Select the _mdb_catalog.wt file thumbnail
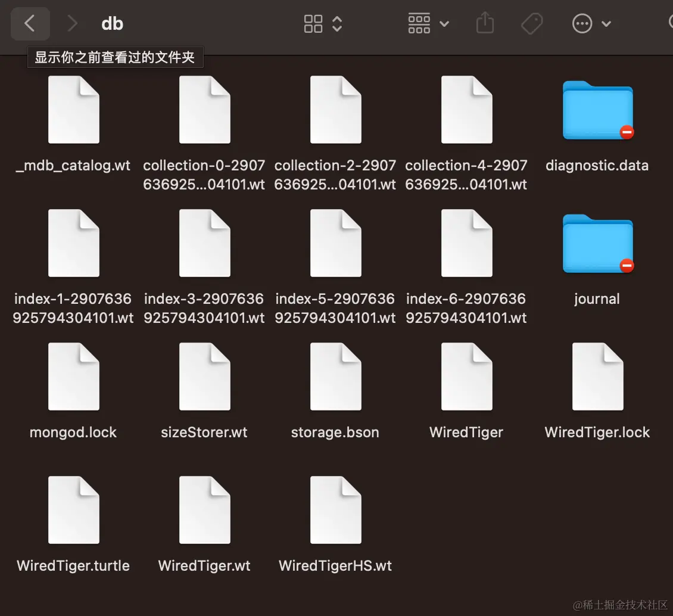The image size is (673, 616). (x=73, y=110)
